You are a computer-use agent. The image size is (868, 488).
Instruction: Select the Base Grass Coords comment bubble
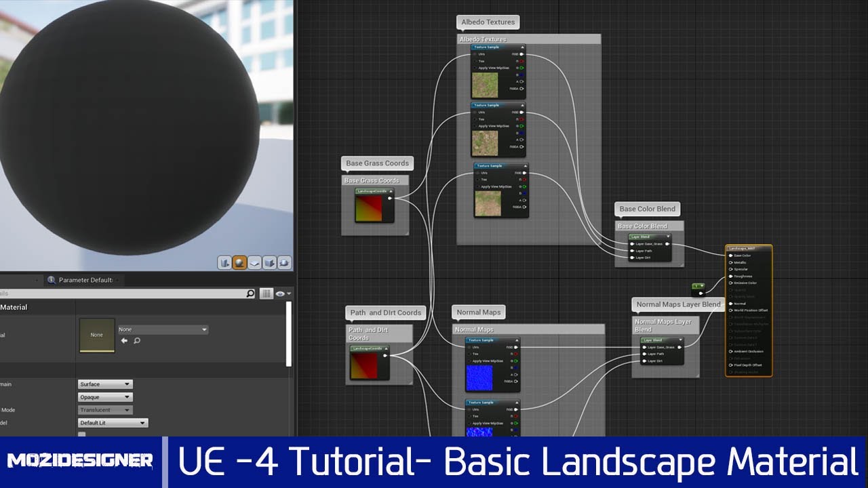pyautogui.click(x=377, y=163)
